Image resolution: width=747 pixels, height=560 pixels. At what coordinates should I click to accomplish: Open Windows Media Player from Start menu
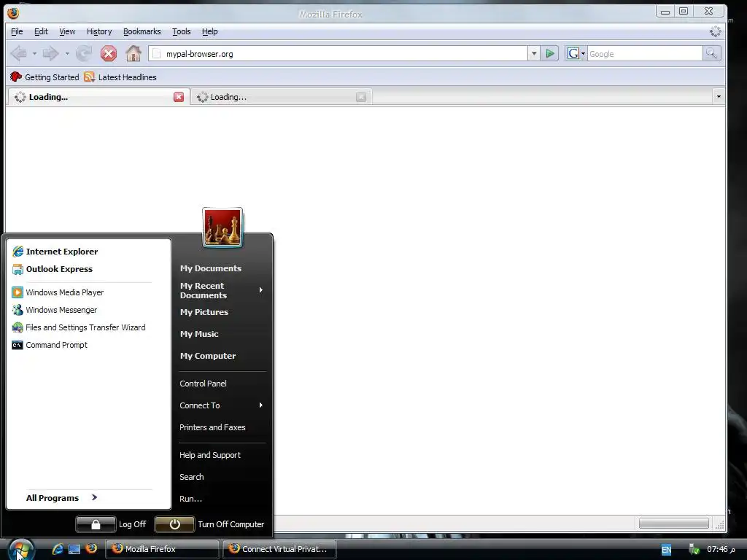point(58,292)
